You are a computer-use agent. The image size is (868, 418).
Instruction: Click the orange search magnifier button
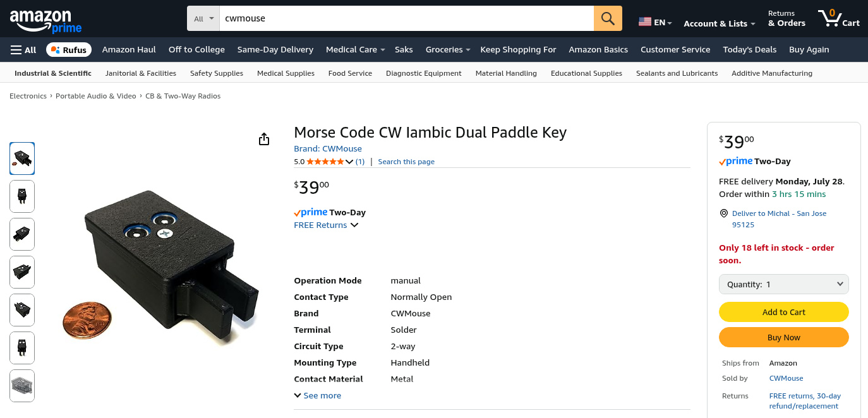(608, 18)
